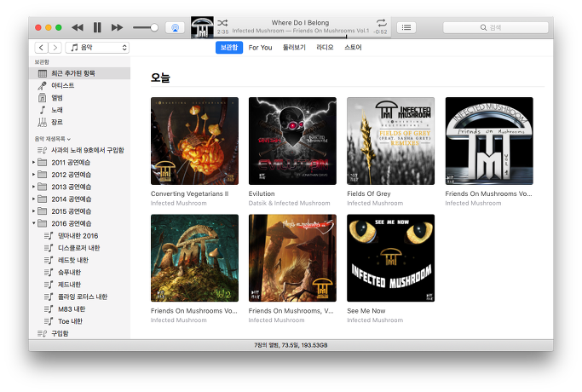Open the 덤아내한 2016 playlist
The width and height of the screenshot is (582, 392).
79,236
